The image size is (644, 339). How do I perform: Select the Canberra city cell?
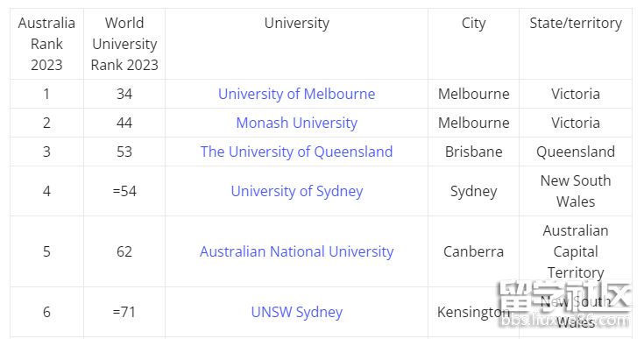(x=473, y=251)
